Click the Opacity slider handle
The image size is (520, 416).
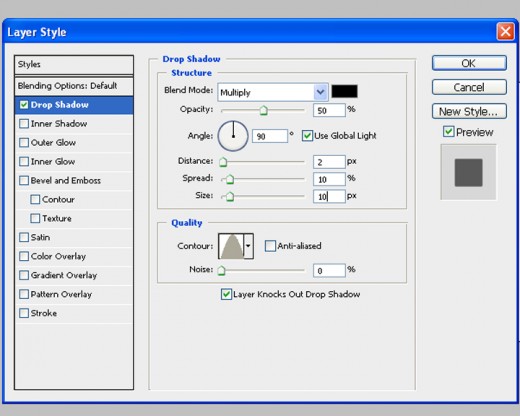tap(263, 110)
